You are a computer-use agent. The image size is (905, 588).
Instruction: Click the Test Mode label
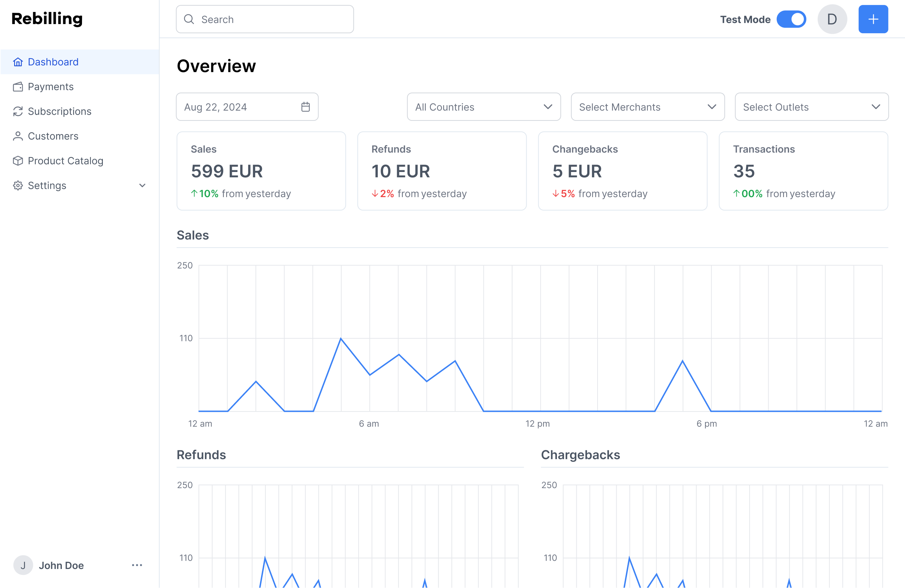745,19
